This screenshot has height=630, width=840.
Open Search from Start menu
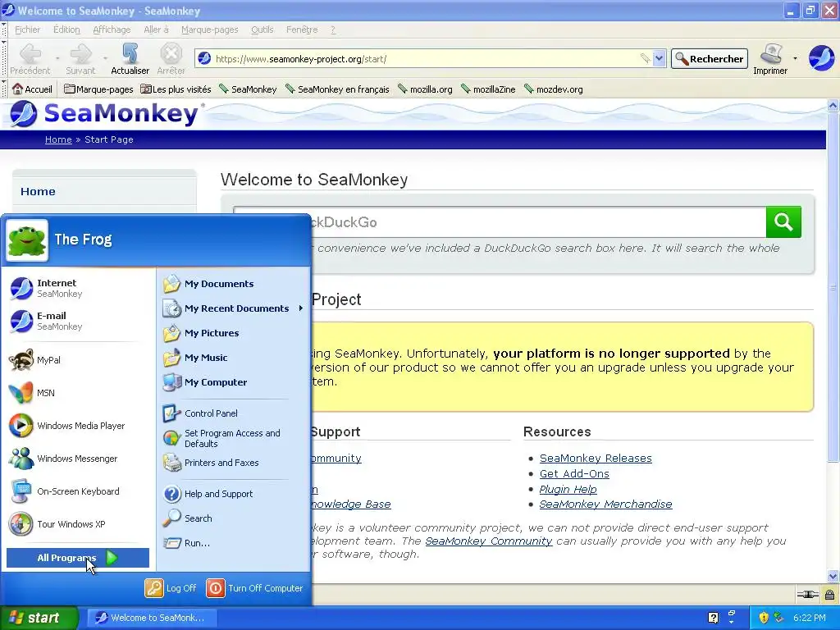tap(233, 518)
